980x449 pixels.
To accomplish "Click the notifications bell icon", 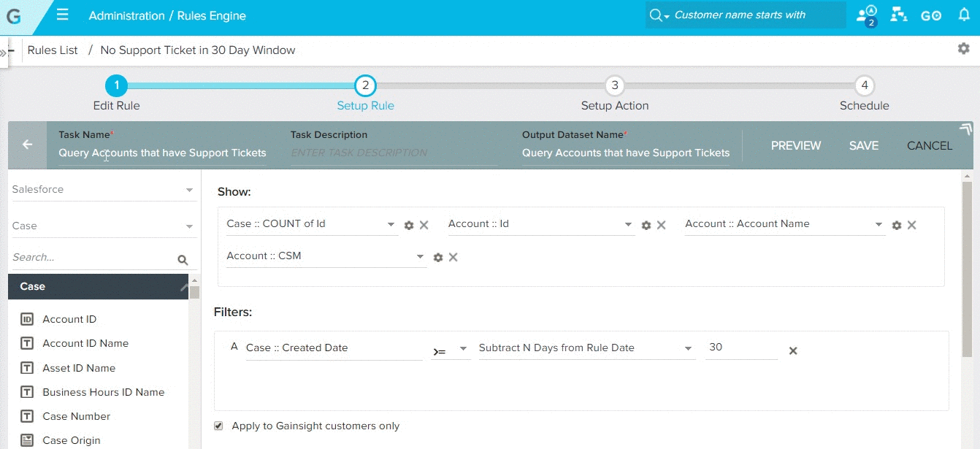I will (964, 15).
